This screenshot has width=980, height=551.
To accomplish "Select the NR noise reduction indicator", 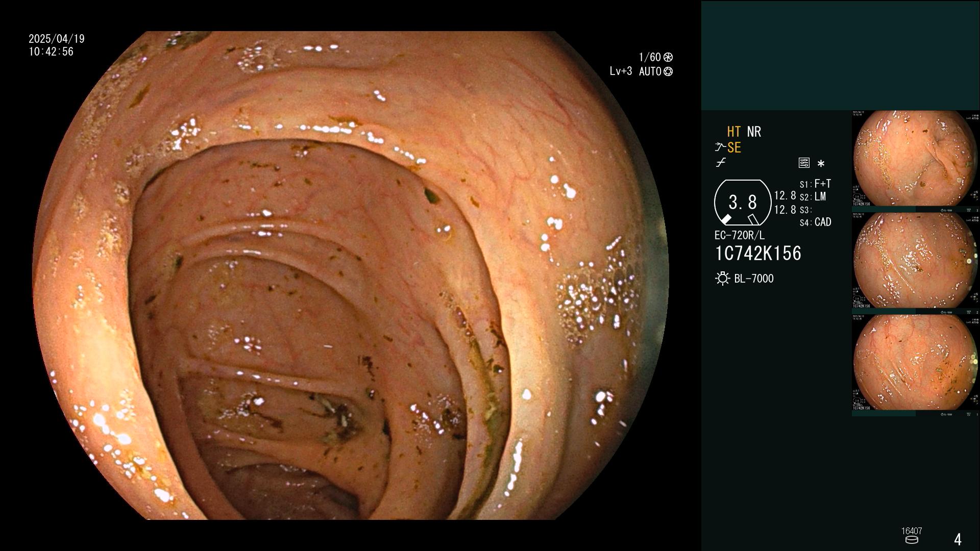I will 754,132.
